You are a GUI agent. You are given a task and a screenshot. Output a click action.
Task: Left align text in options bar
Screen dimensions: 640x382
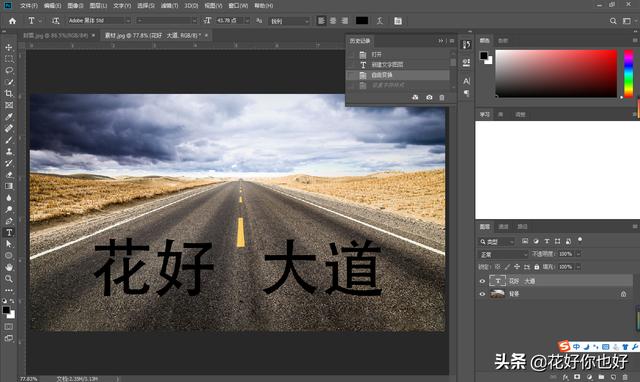click(x=321, y=20)
